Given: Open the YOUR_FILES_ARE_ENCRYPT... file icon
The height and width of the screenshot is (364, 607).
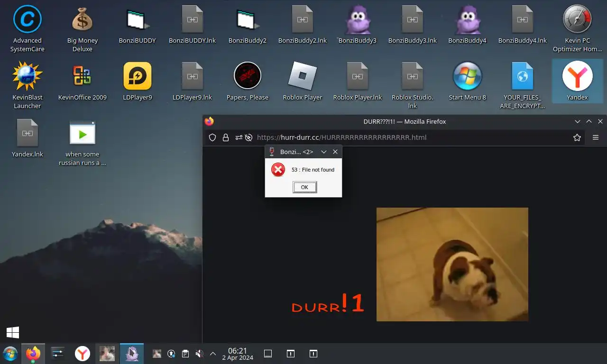Looking at the screenshot, I should click(x=523, y=85).
